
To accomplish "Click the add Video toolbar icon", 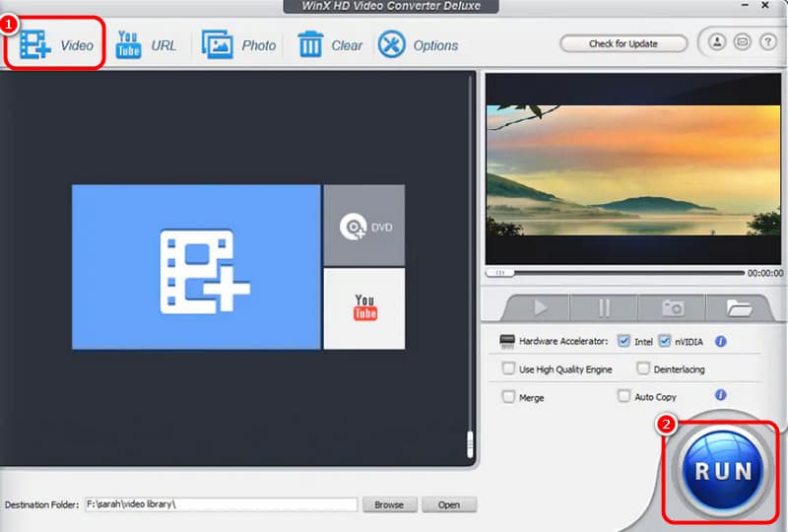I will [36, 45].
